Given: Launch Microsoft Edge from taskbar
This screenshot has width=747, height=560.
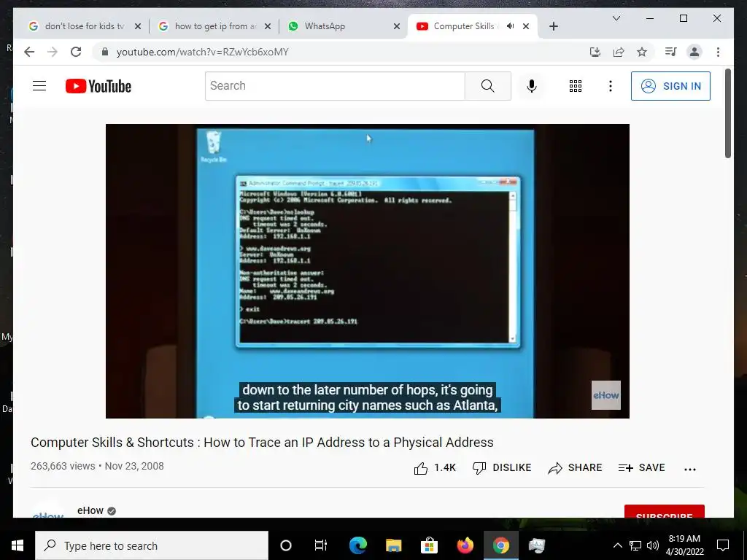Looking at the screenshot, I should (x=357, y=545).
